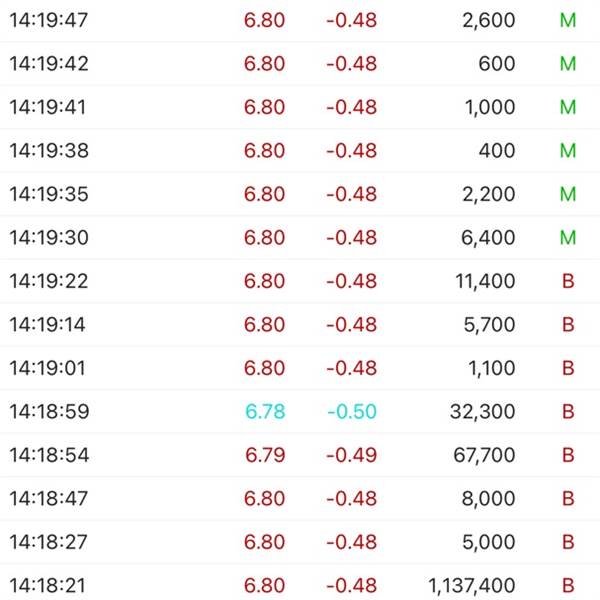Tap the red B indicator at 14:18:59
The width and height of the screenshot is (600, 600).
click(x=568, y=411)
